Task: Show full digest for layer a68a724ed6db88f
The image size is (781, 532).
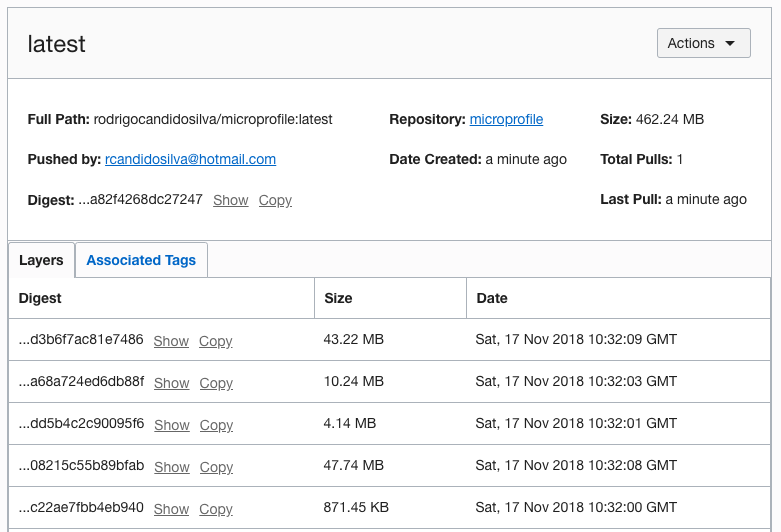Action: [171, 383]
